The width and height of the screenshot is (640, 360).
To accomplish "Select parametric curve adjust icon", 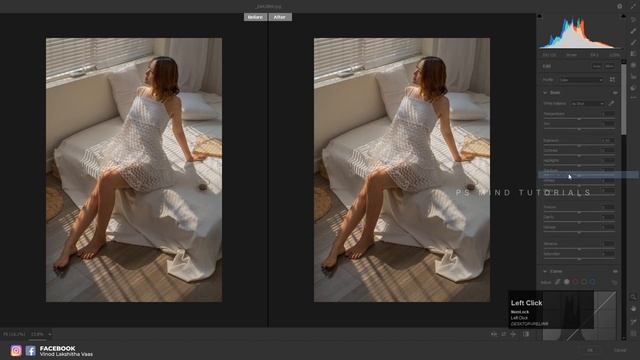I will click(x=558, y=282).
